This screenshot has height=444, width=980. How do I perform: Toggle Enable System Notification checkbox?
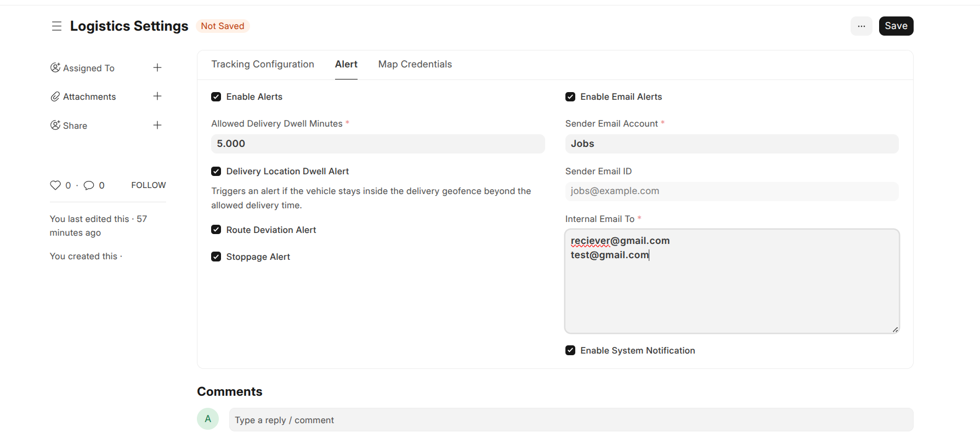pos(570,350)
